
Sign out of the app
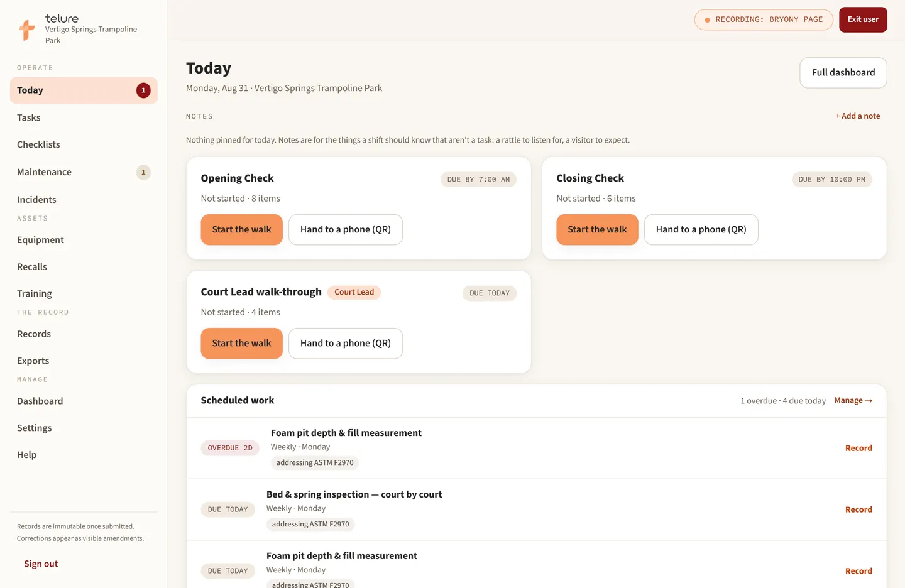pos(41,564)
